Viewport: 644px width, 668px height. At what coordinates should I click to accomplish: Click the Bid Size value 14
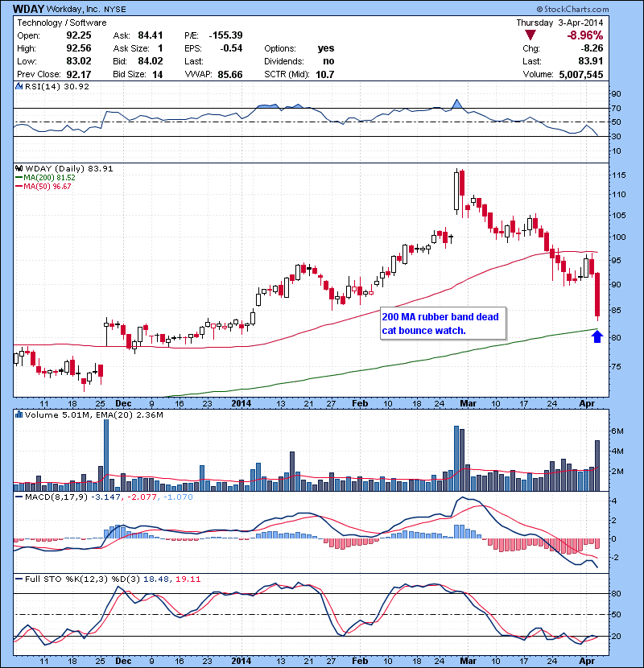(158, 75)
